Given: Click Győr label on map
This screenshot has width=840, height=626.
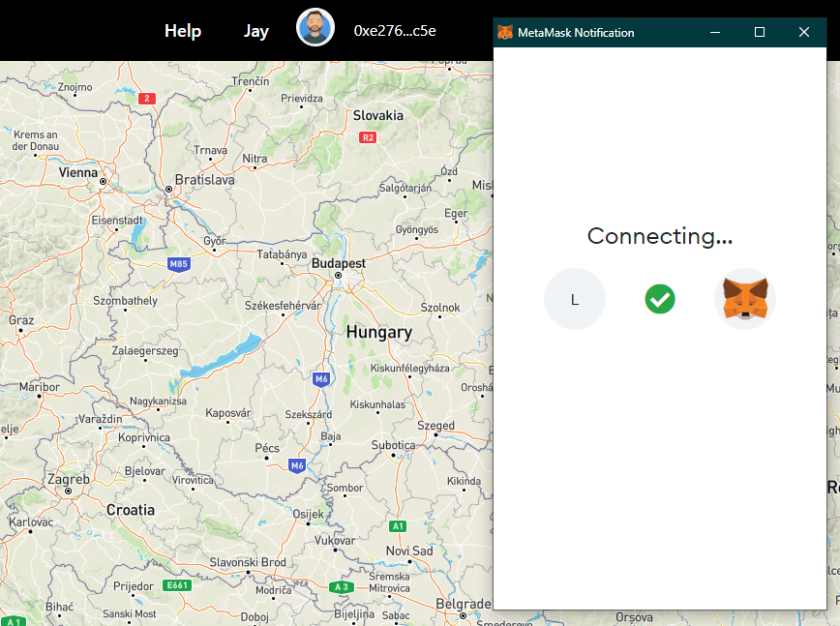Looking at the screenshot, I should click(x=215, y=241).
